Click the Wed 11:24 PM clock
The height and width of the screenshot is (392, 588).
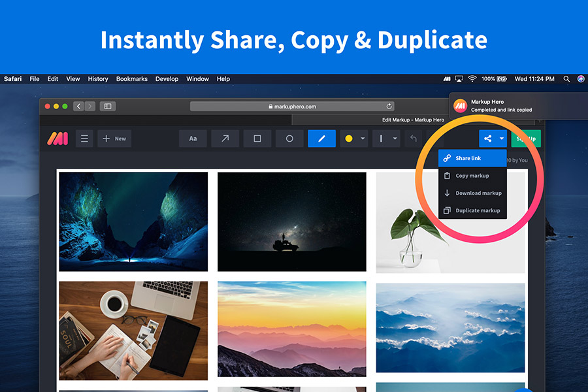pos(534,79)
